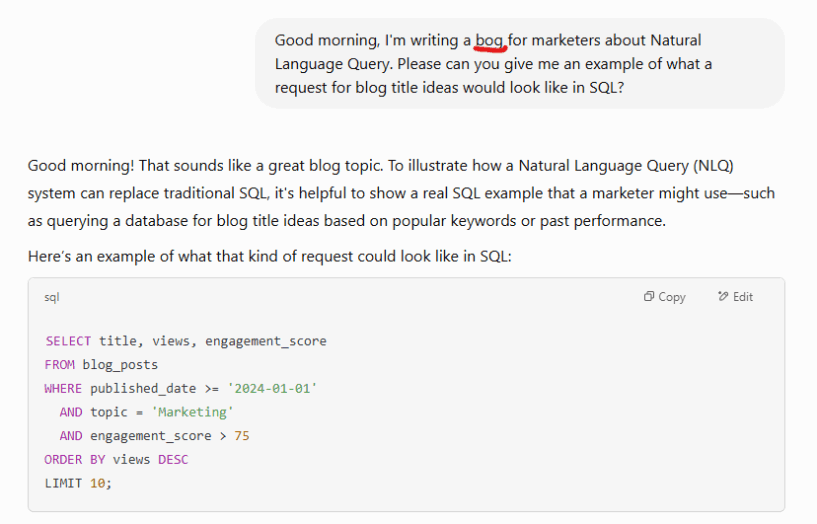Click the DESC keyword in the code

pos(173,460)
